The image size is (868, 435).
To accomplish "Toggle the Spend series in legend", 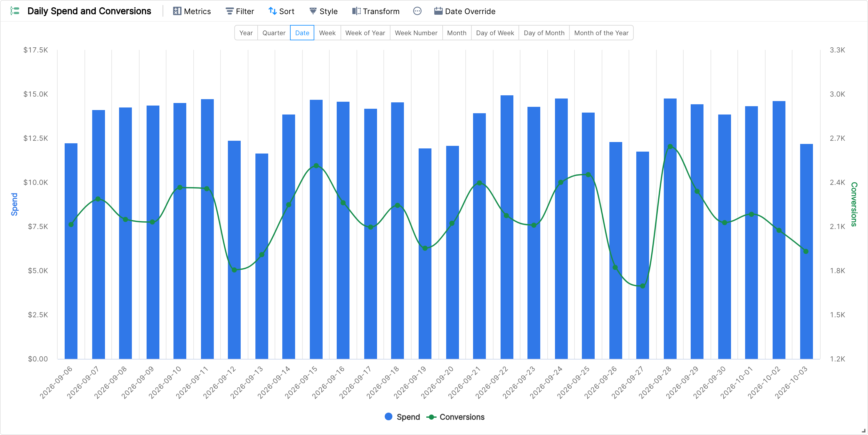I will pyautogui.click(x=402, y=417).
